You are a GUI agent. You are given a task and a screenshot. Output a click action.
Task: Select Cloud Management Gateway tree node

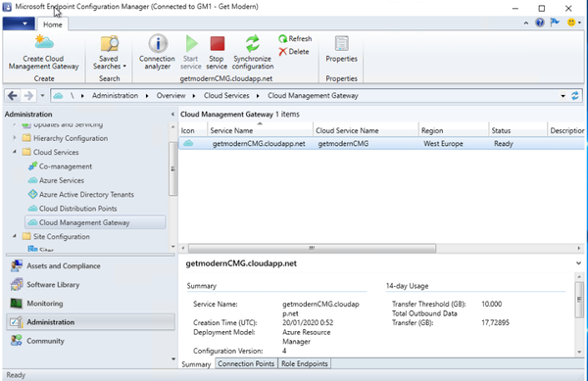(95, 222)
